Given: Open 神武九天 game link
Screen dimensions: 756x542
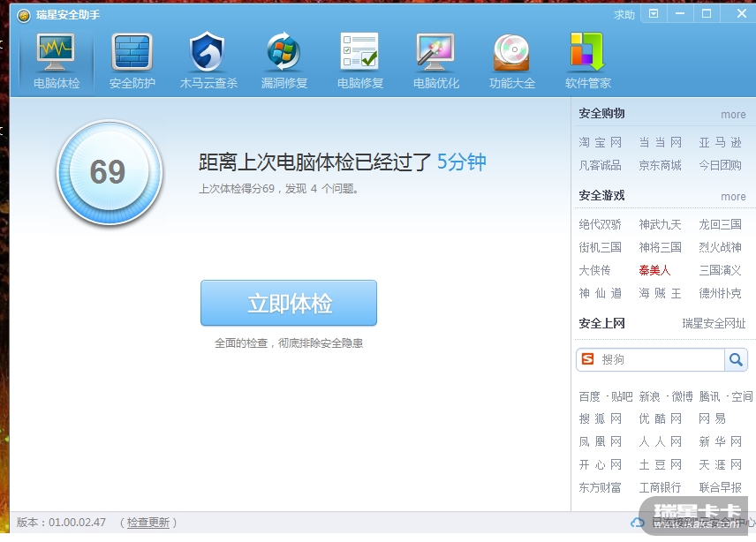Looking at the screenshot, I should 660,224.
